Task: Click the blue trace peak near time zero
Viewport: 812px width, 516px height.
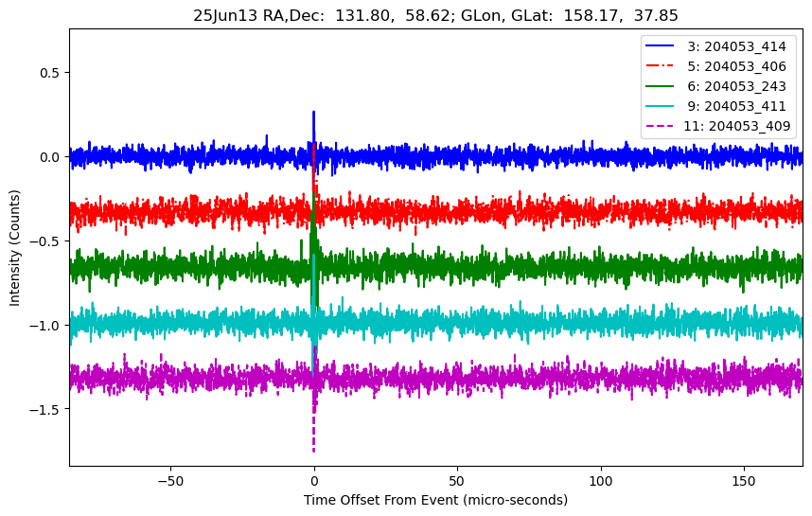Action: click(x=314, y=113)
